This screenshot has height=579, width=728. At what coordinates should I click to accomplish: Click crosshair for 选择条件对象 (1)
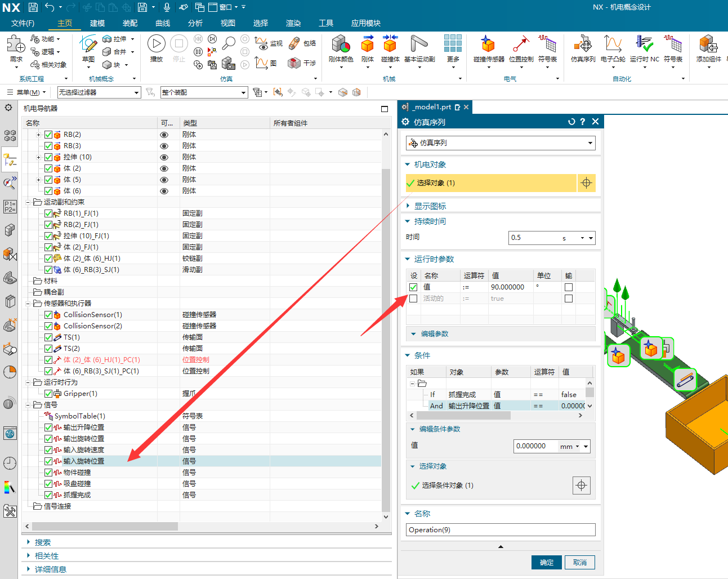coord(582,485)
